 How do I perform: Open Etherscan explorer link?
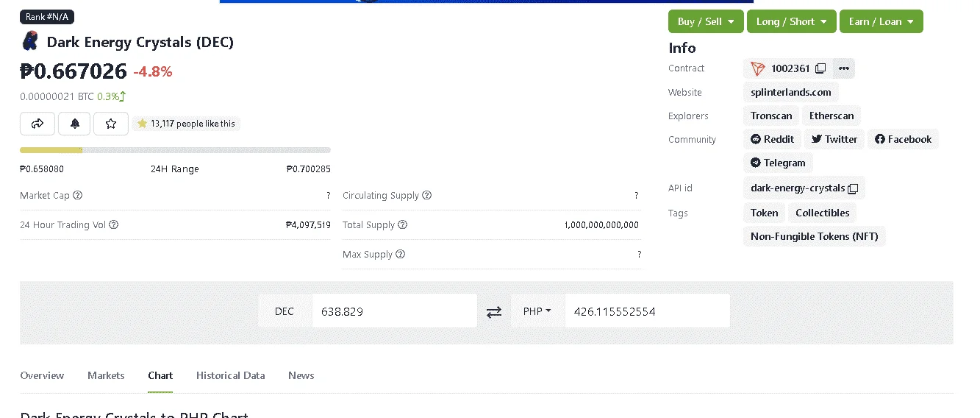(831, 116)
